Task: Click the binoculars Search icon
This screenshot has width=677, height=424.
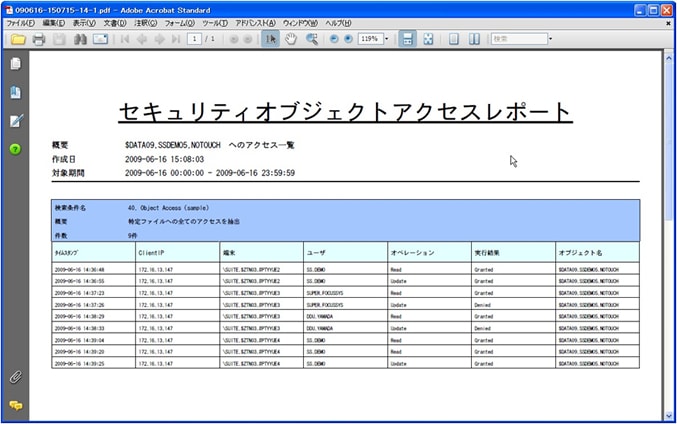Action: point(80,39)
